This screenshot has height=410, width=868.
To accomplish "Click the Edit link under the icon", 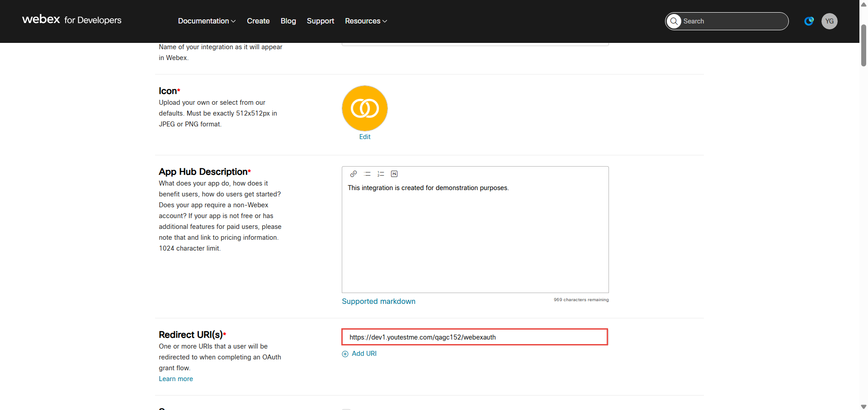I will tap(364, 137).
